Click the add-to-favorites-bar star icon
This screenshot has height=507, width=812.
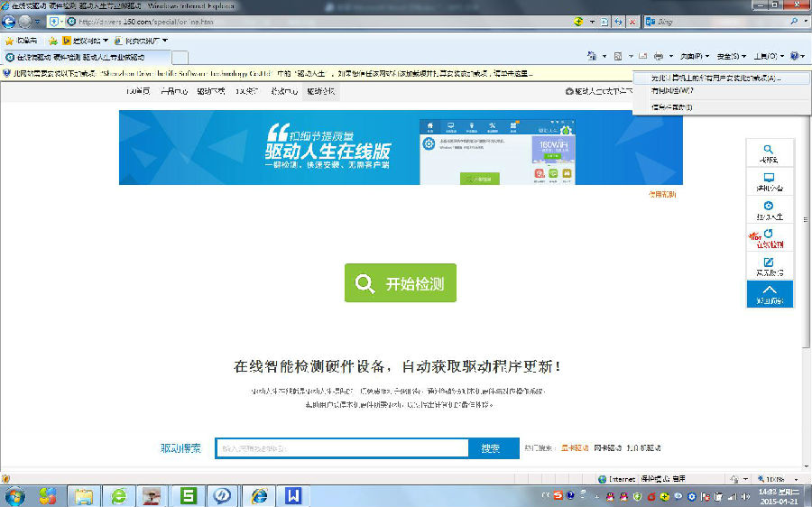(53, 41)
